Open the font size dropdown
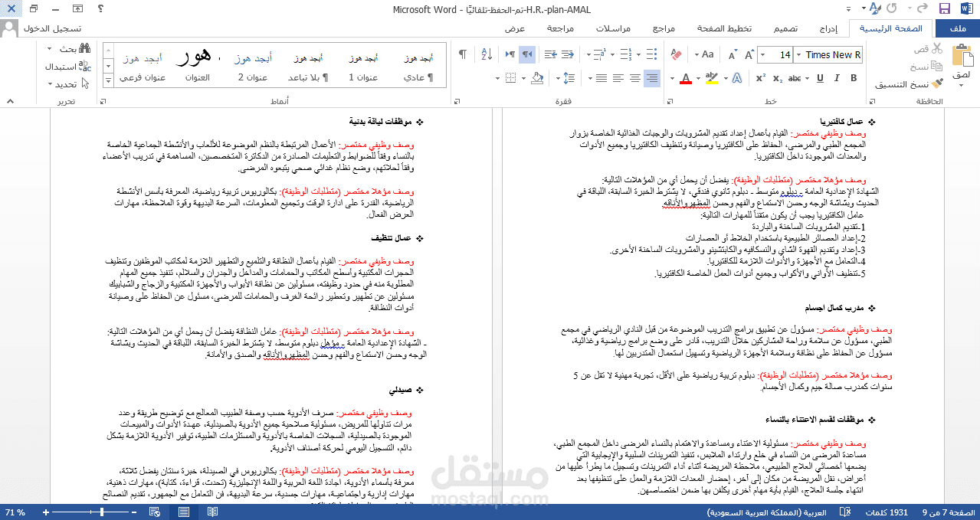Screen dimensions: 980x520 pyautogui.click(x=762, y=55)
